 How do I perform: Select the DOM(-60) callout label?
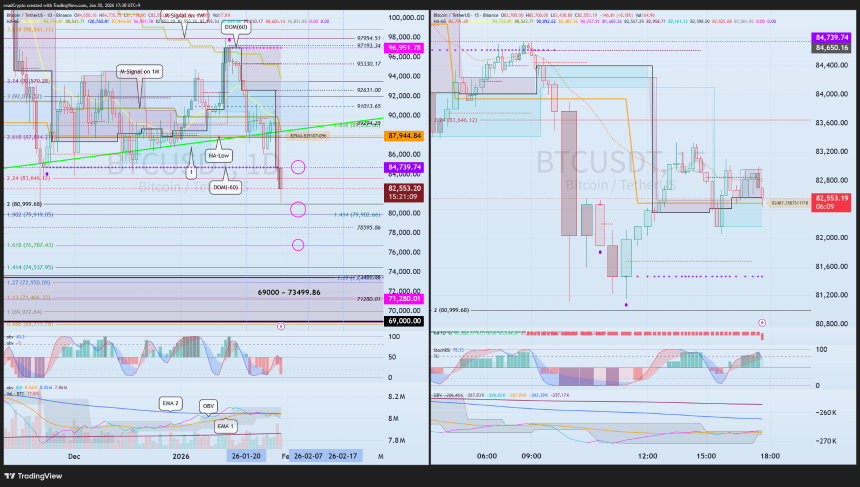click(x=226, y=188)
